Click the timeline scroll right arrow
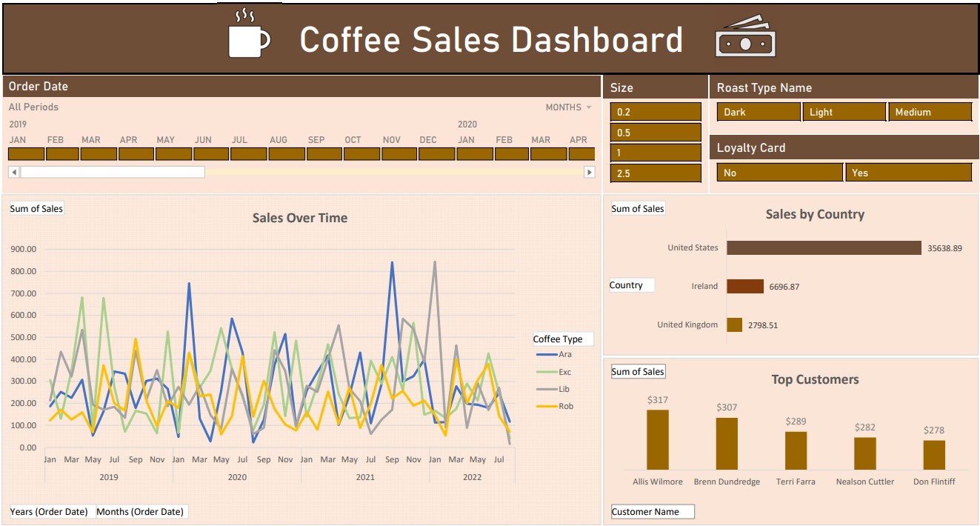Viewport: 980px width, 526px height. [589, 172]
